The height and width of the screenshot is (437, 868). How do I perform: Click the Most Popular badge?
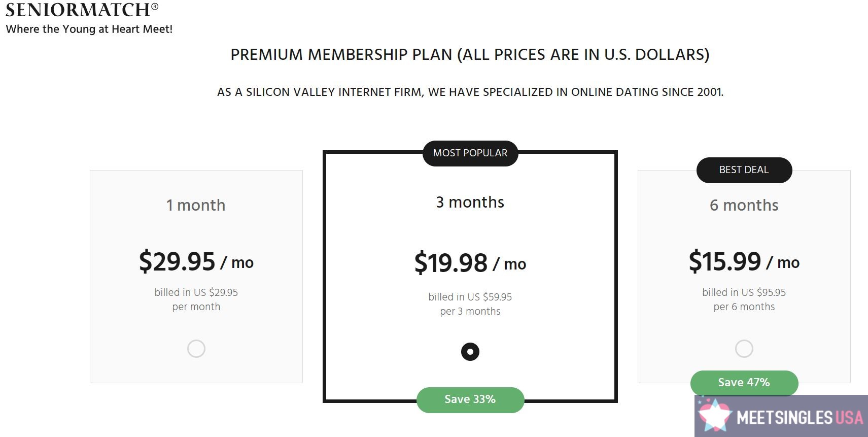pos(470,153)
